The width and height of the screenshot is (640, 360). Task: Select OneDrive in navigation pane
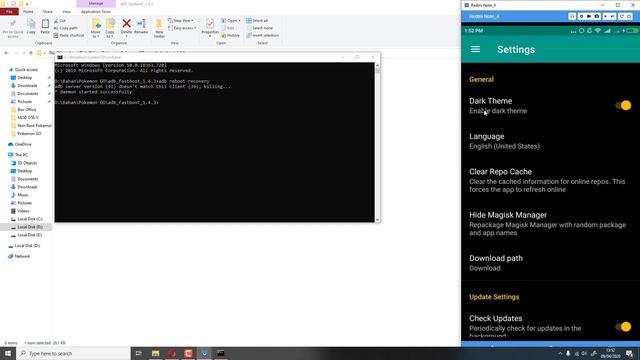23,144
